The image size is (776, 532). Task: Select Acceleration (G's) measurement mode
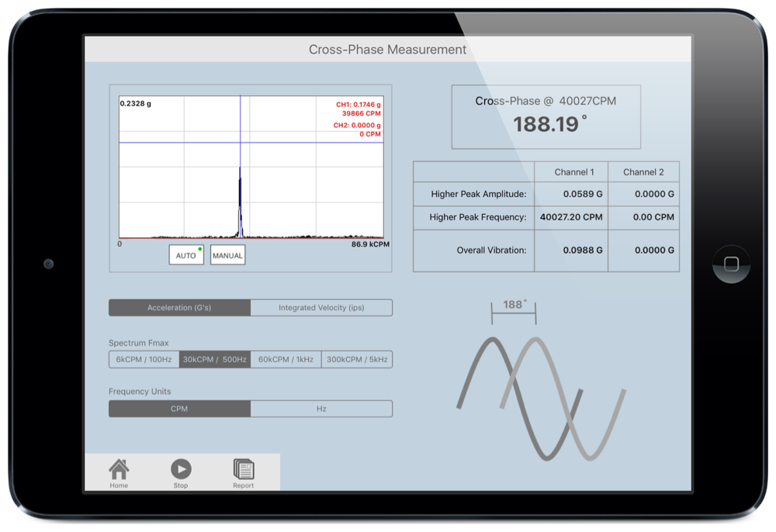click(x=179, y=308)
